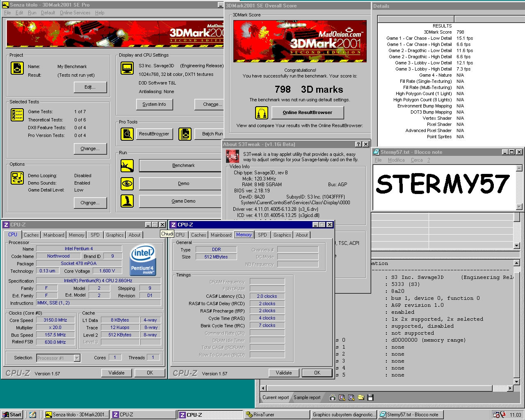Click the Project clipboard icon in 3DMark
The height and width of the screenshot is (420, 525).
click(x=17, y=68)
